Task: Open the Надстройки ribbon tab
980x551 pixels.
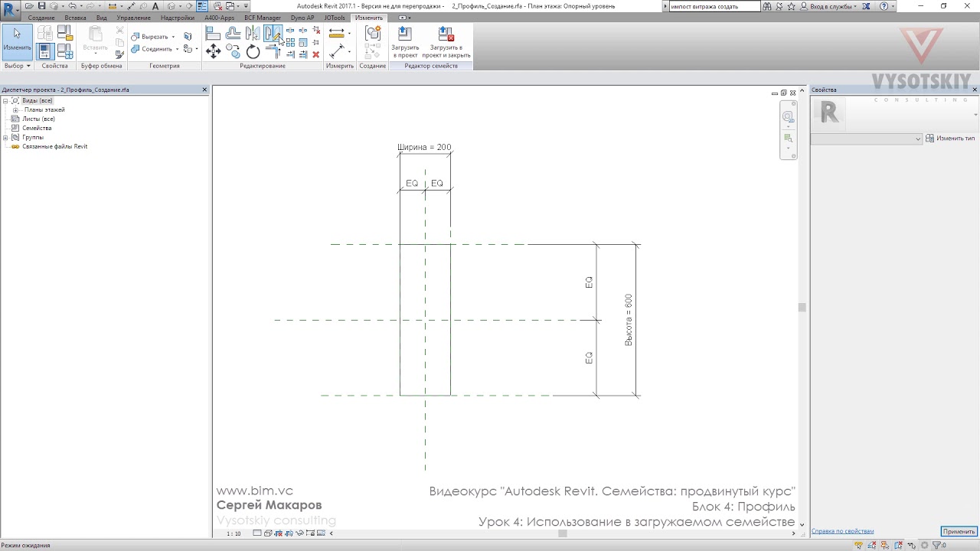Action: coord(177,18)
